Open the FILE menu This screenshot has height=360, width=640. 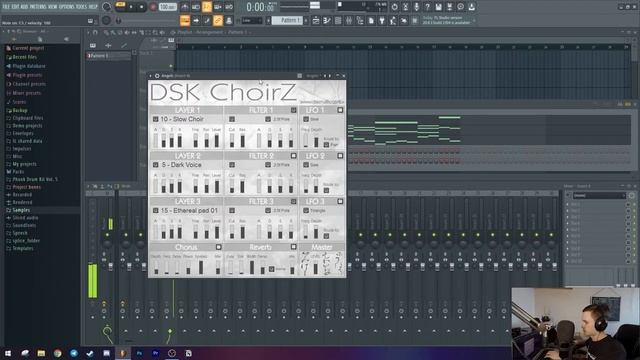[6, 7]
